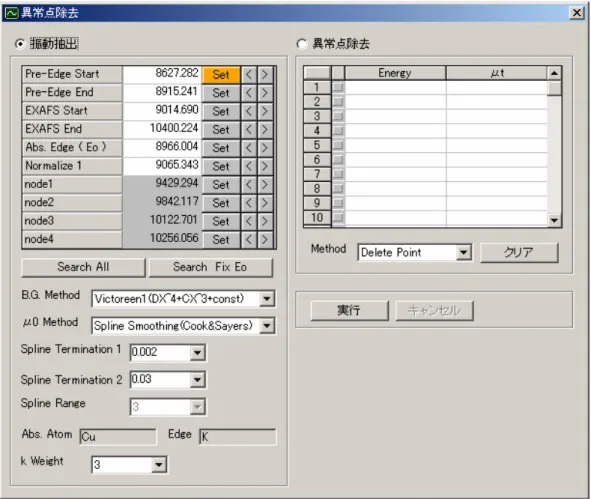Screen dimensions: 591x499
Task: Increase EXAFS Start with right arrow
Action: click(x=265, y=111)
